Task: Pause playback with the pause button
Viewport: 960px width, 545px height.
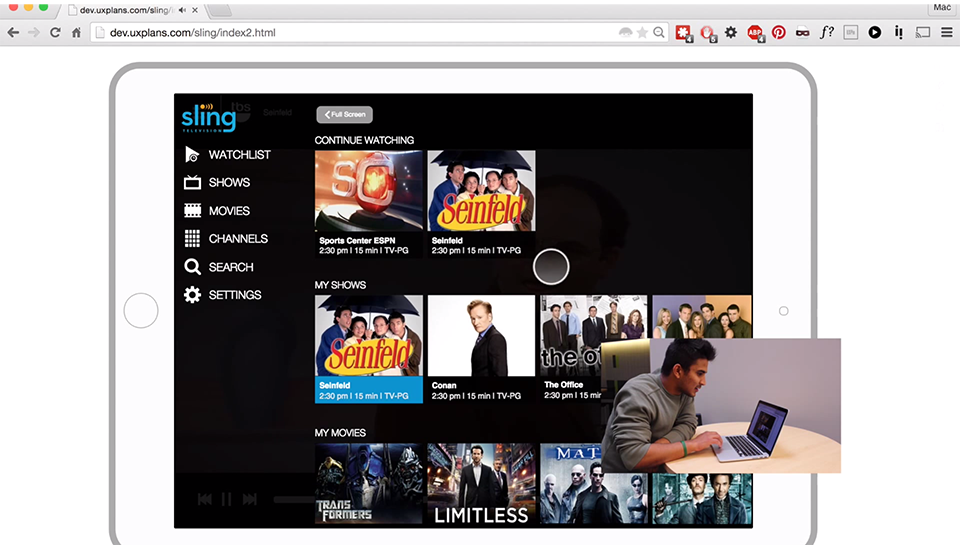Action: pyautogui.click(x=227, y=499)
